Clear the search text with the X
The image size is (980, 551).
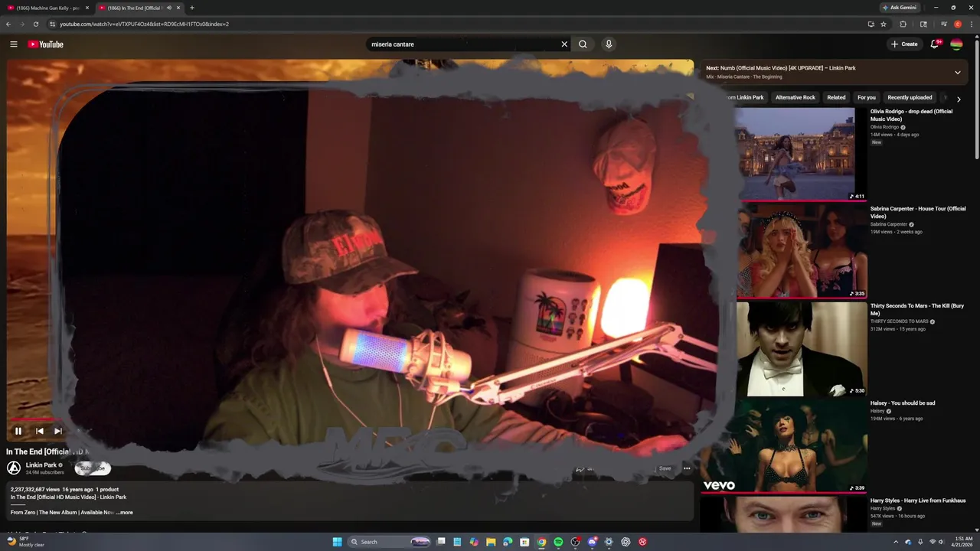[x=564, y=44]
